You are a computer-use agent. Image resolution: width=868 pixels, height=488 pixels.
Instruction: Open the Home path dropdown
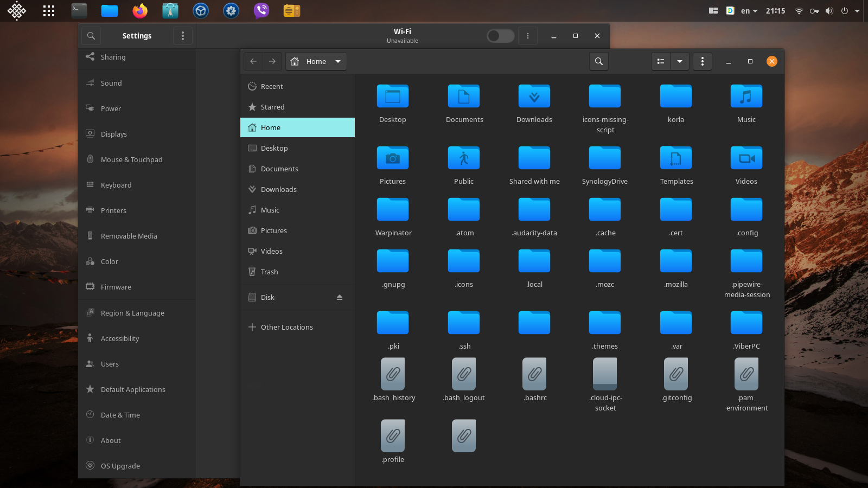point(338,61)
